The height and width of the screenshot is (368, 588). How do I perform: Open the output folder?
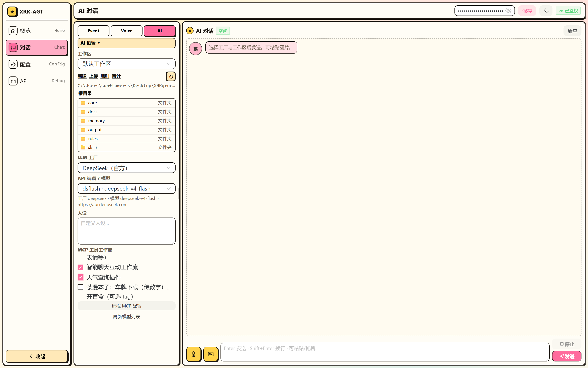point(126,130)
